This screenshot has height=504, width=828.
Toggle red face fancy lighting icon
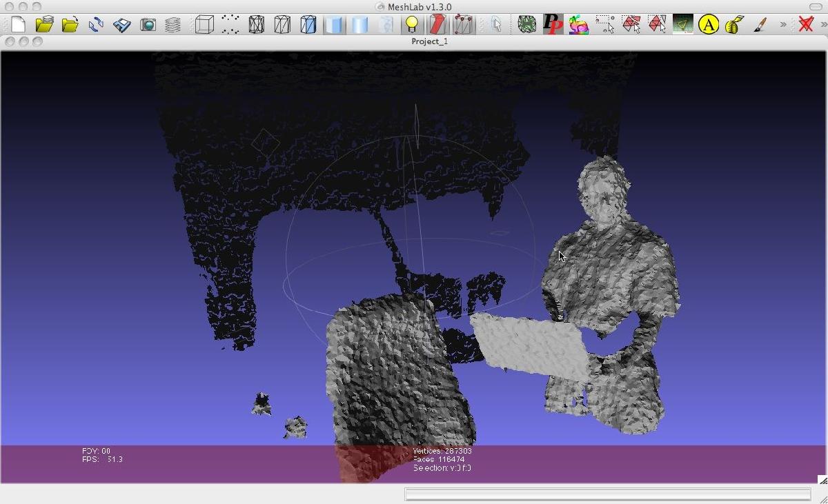437,25
